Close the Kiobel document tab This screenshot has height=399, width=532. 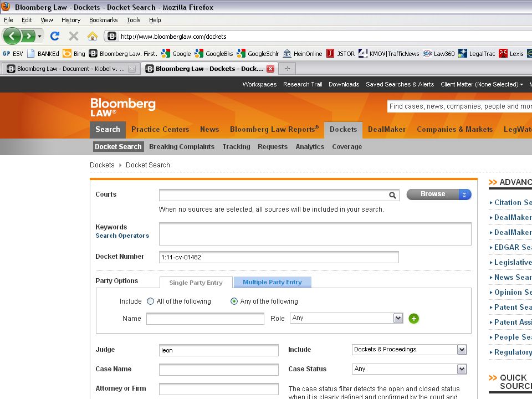point(132,69)
